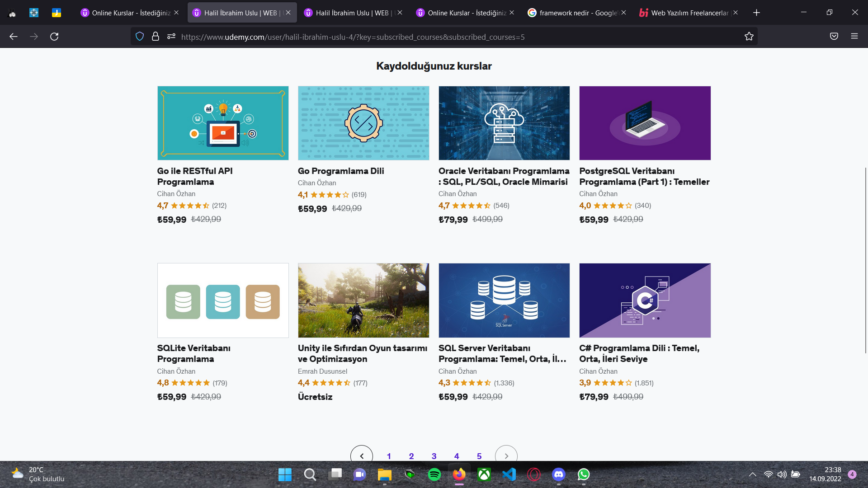Close the Web Yazılım Freelancerlar tab

click(x=736, y=13)
